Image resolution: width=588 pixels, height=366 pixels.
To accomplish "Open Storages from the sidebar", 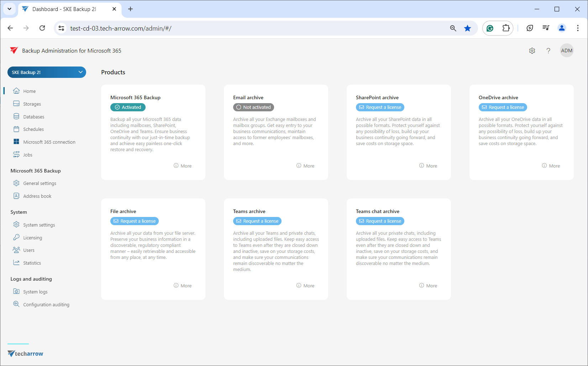I will [32, 104].
